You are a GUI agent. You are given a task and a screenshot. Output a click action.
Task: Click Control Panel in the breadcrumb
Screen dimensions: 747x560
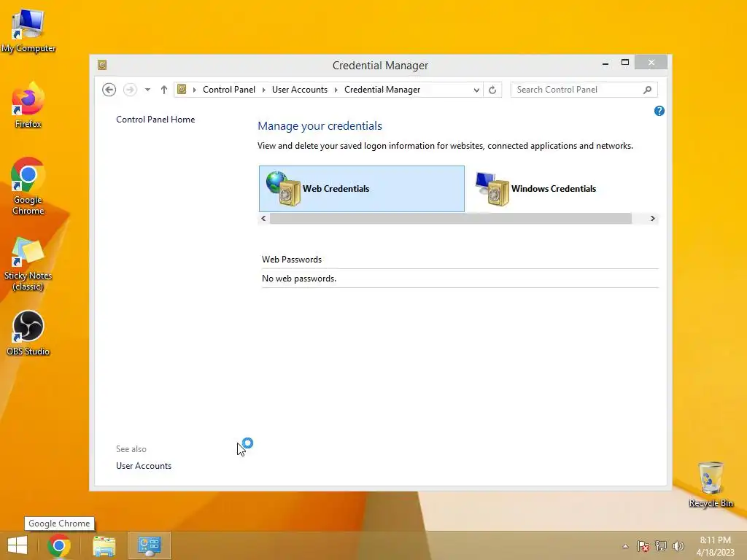click(228, 90)
